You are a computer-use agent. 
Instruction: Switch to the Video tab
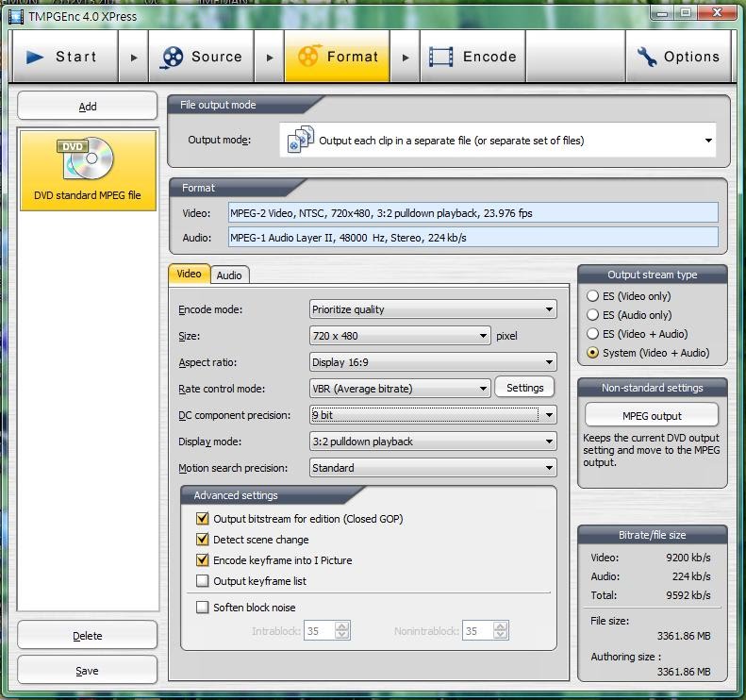pyautogui.click(x=190, y=274)
